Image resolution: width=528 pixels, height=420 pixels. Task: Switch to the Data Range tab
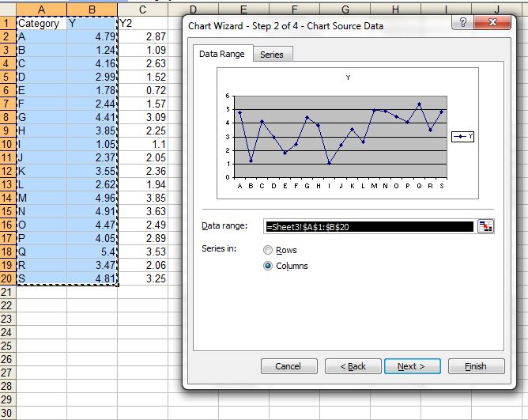[222, 54]
